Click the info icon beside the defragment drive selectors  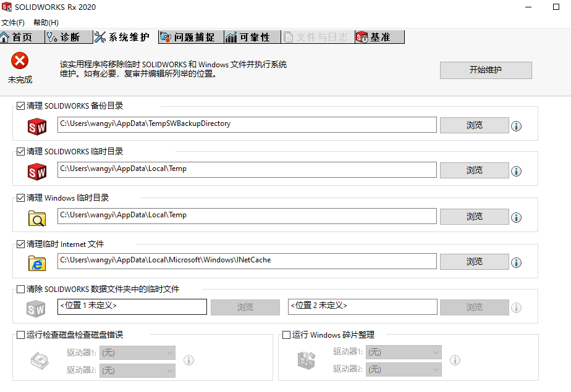(455, 360)
